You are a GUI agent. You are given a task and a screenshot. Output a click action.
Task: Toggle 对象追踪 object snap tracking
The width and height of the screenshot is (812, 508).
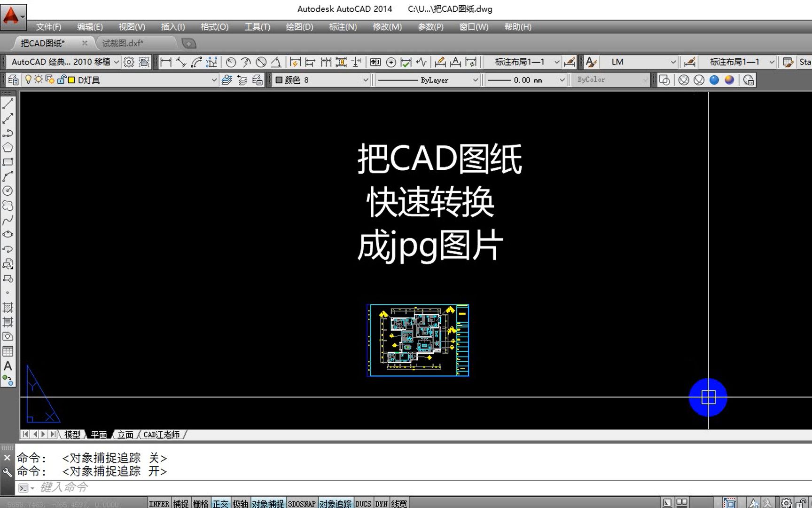click(x=336, y=503)
